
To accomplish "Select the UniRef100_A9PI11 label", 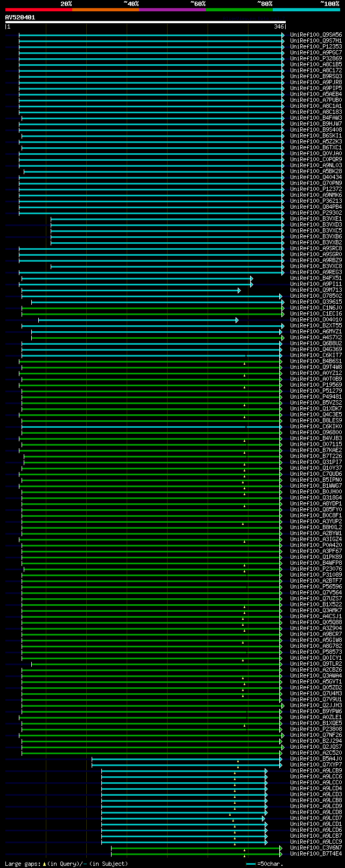I will click(x=316, y=284).
